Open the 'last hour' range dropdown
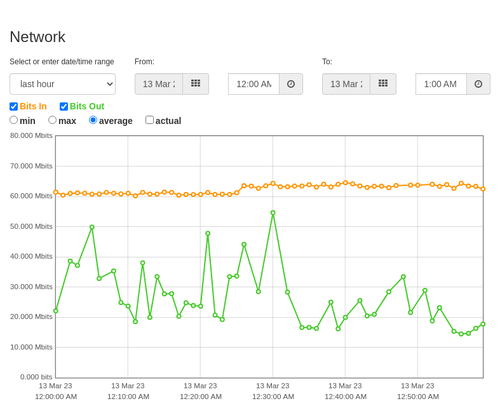 pos(63,84)
